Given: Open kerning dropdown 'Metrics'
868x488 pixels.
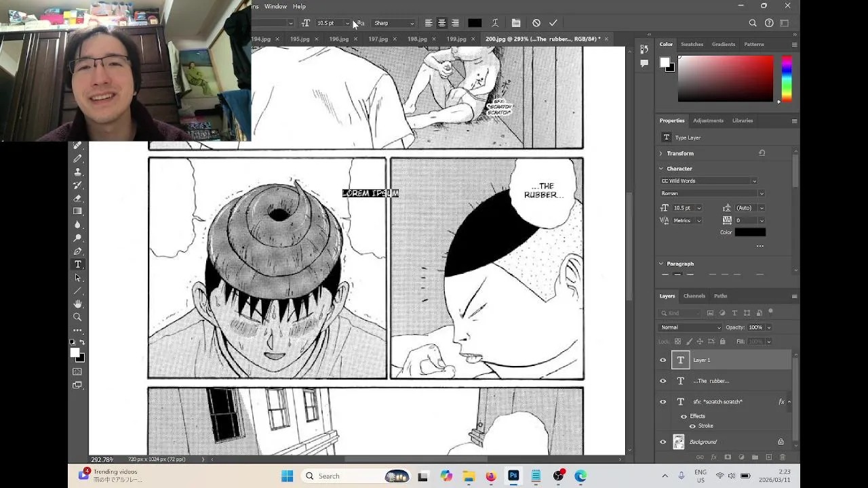Looking at the screenshot, I should (688, 220).
